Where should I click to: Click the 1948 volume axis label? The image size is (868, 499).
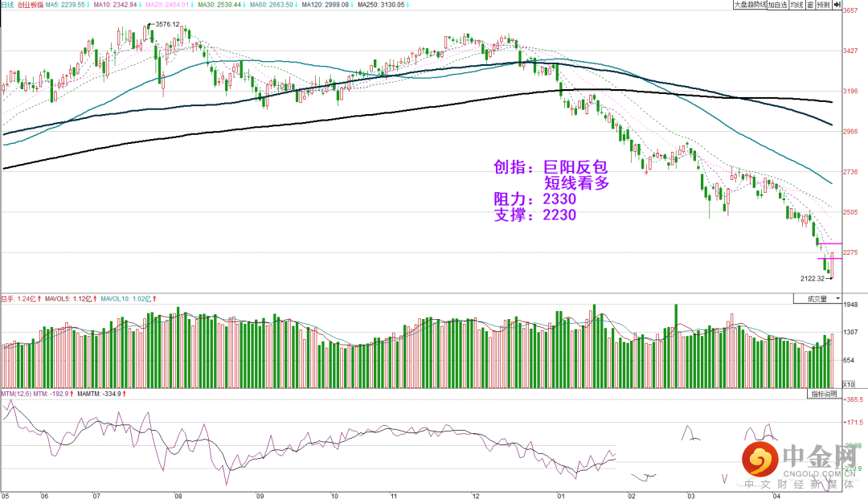point(850,305)
